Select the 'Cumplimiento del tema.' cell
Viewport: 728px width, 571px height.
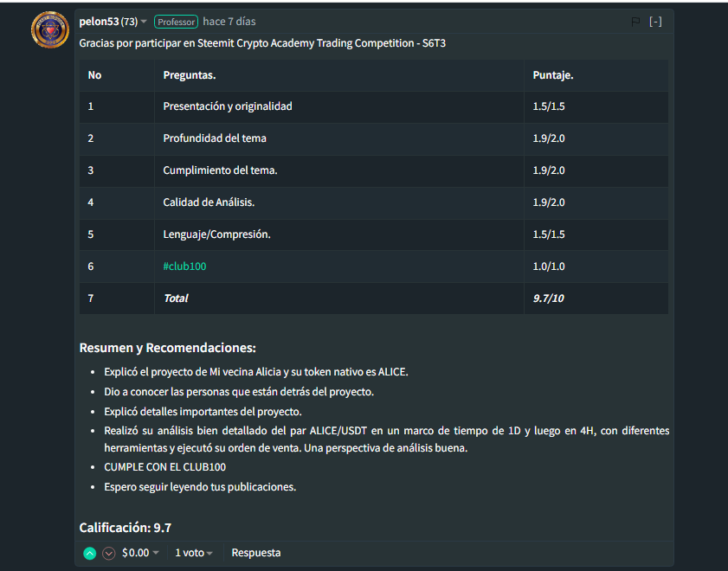tap(339, 170)
